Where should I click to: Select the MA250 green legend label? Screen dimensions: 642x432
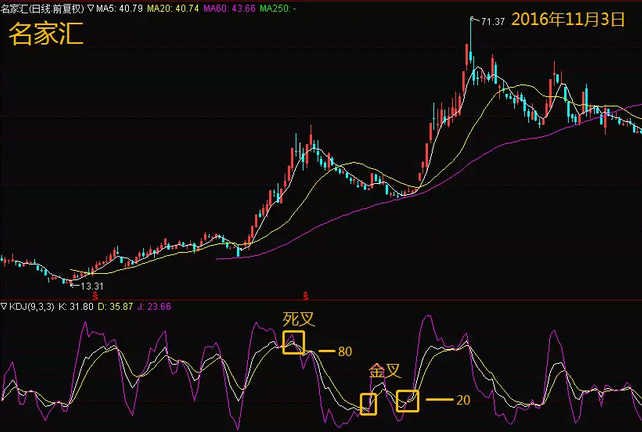[278, 8]
